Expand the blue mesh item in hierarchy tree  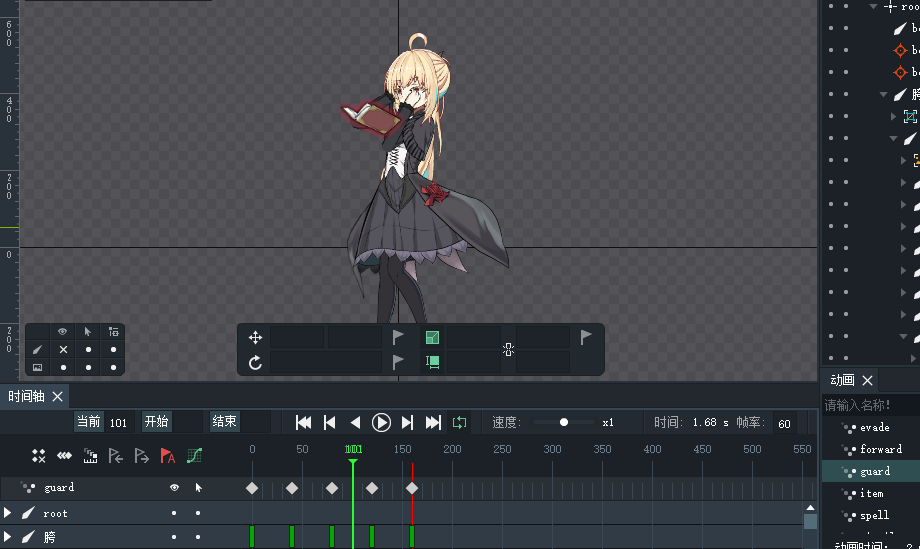tap(894, 116)
